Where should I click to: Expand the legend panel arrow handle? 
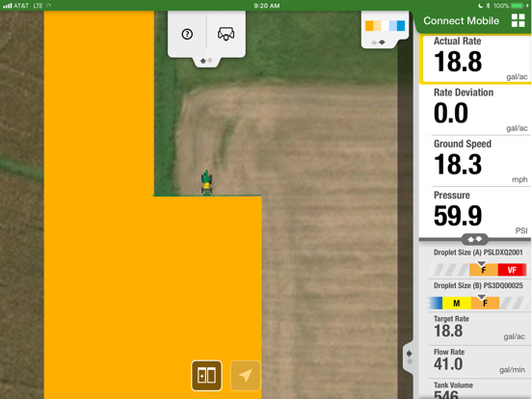[x=378, y=42]
